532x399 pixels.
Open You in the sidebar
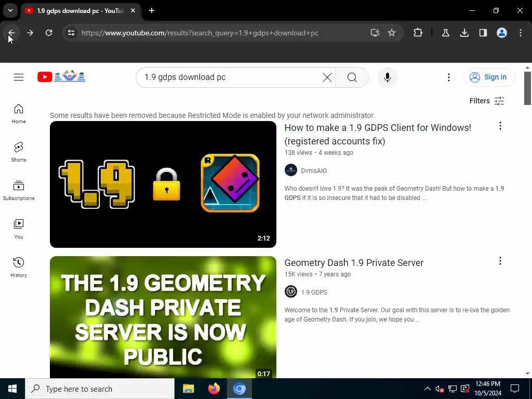click(x=19, y=229)
